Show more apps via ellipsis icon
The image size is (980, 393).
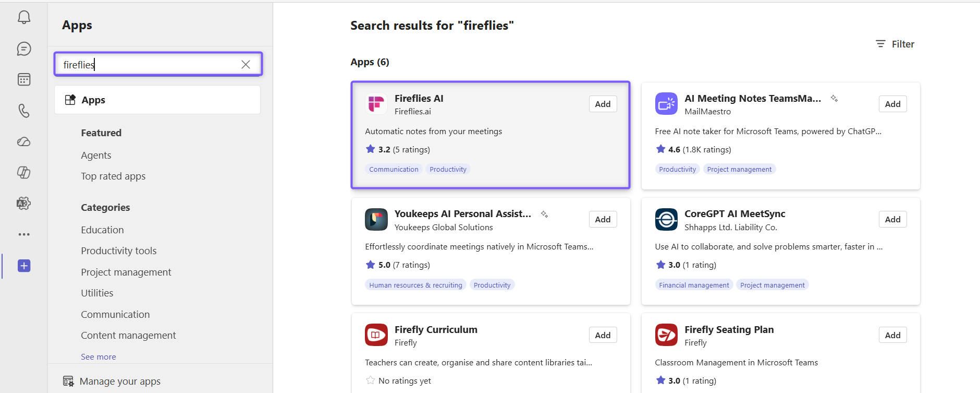coord(24,234)
